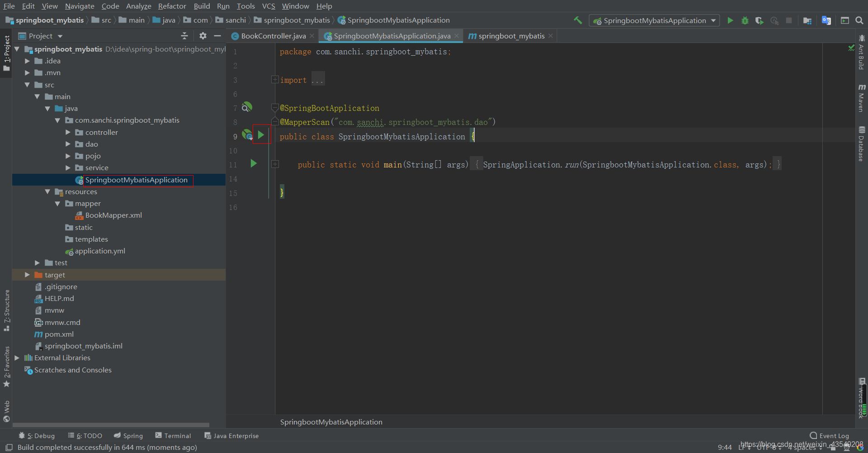This screenshot has height=453, width=868.
Task: Expand the dao package
Action: 68,144
